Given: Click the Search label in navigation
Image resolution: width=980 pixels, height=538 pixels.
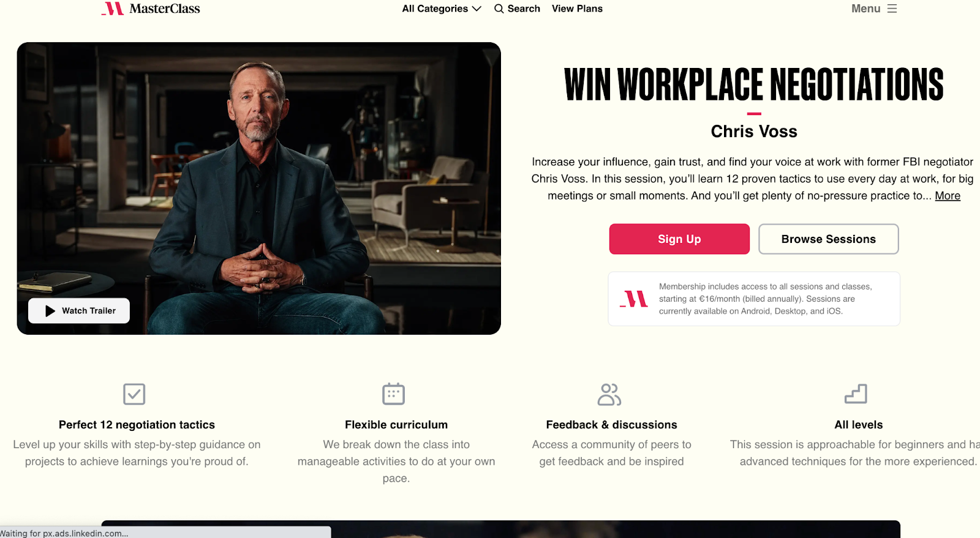Looking at the screenshot, I should pos(524,9).
